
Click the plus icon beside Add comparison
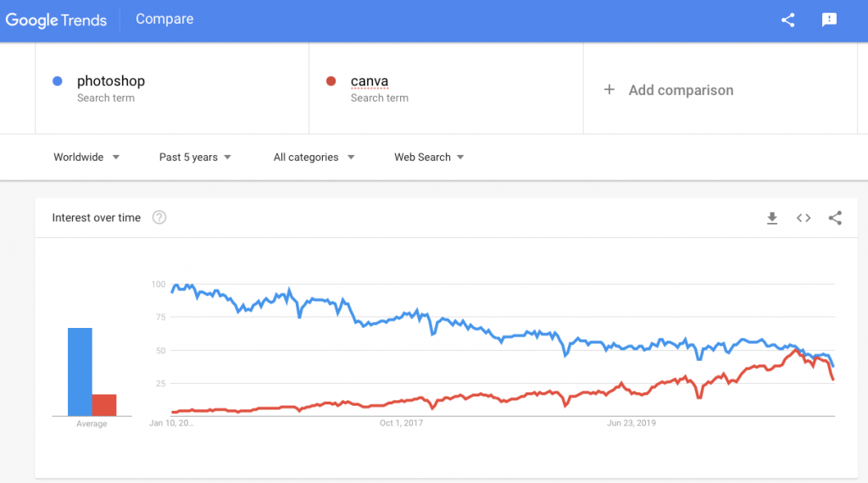point(609,90)
